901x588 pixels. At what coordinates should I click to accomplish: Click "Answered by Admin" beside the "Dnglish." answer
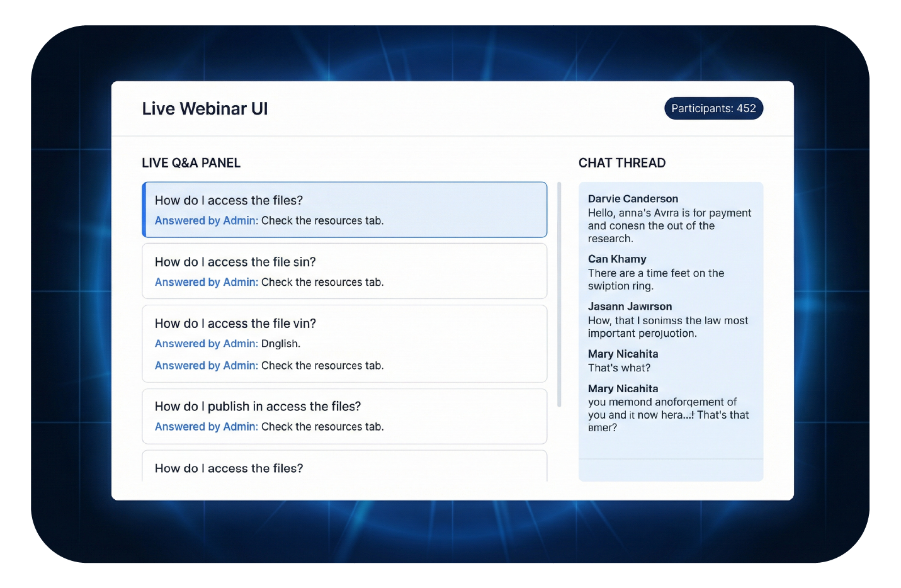pos(206,344)
